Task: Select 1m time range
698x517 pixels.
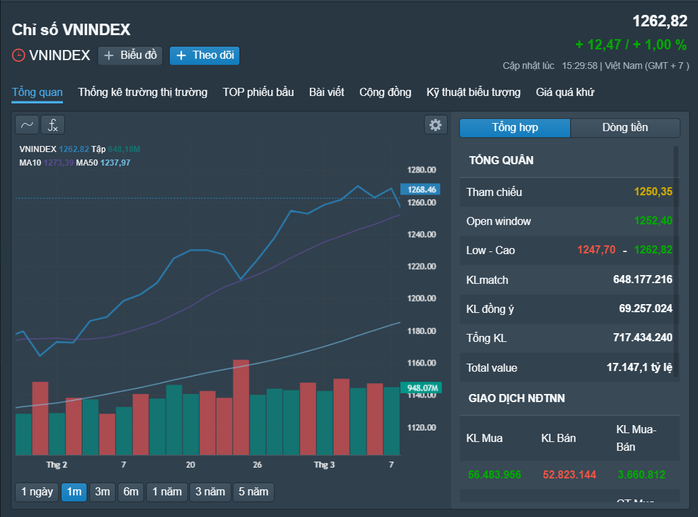Action: pyautogui.click(x=74, y=492)
